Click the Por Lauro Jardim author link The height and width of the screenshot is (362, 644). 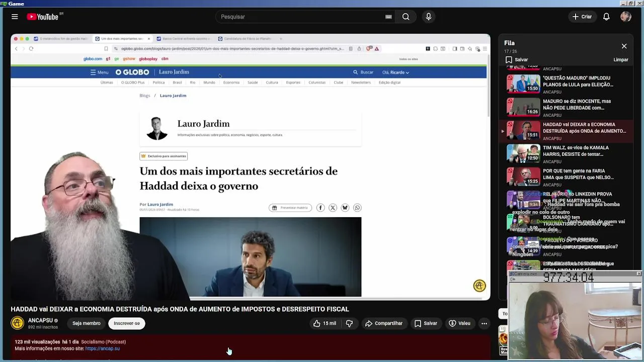[x=160, y=205]
